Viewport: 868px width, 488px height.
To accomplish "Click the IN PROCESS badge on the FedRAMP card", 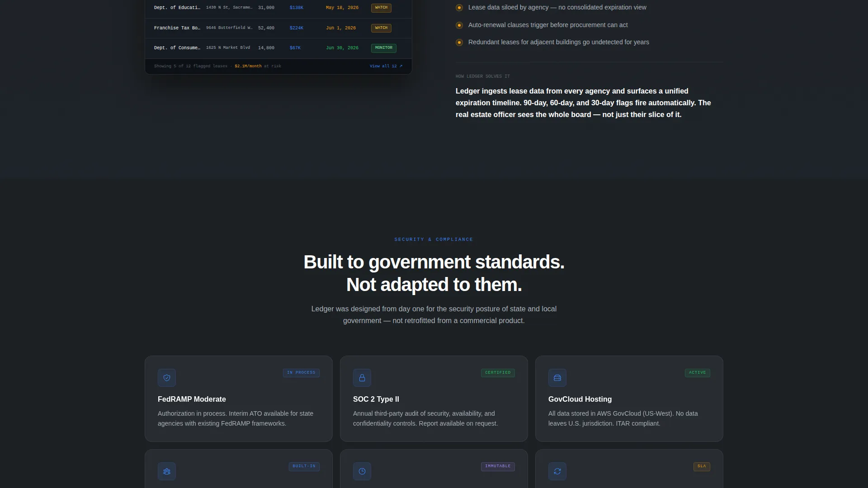I will [x=301, y=373].
